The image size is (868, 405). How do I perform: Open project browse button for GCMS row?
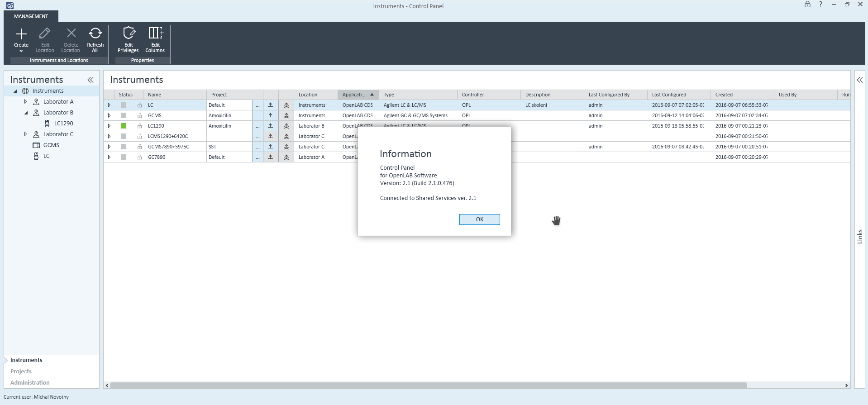tap(258, 115)
